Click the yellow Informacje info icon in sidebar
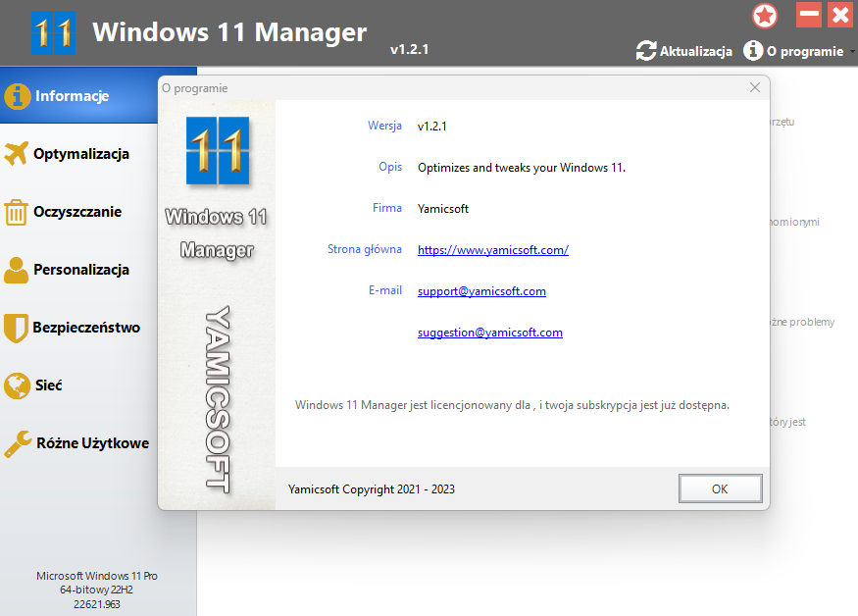This screenshot has width=858, height=616. (18, 96)
